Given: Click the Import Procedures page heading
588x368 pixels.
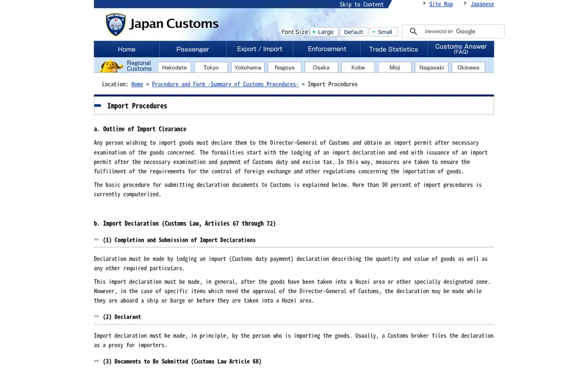Looking at the screenshot, I should 137,106.
